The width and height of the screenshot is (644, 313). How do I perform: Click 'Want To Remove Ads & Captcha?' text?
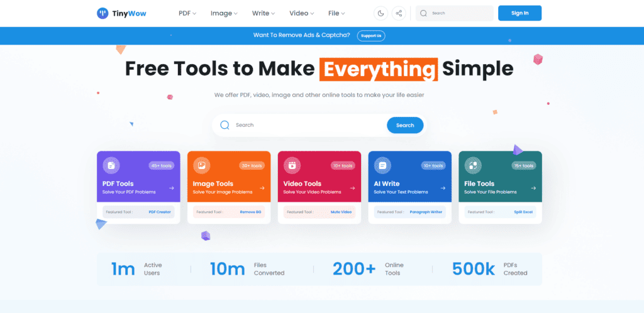click(x=302, y=35)
